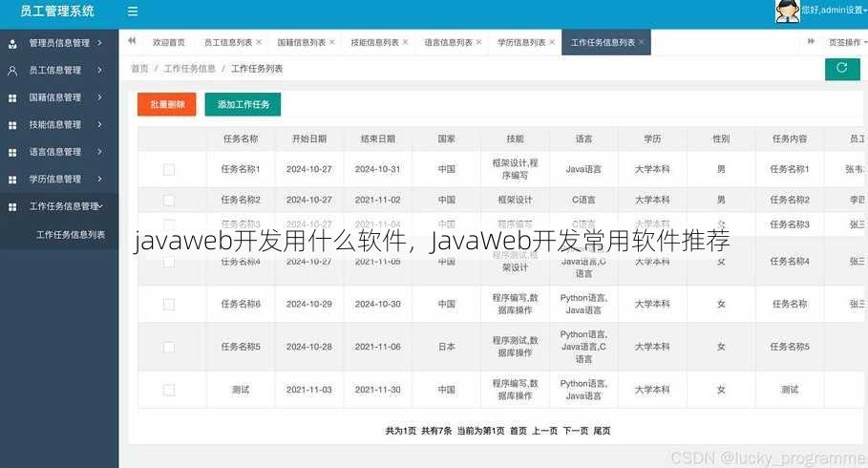
Task: Click the 结束日期 column header
Action: tap(377, 139)
